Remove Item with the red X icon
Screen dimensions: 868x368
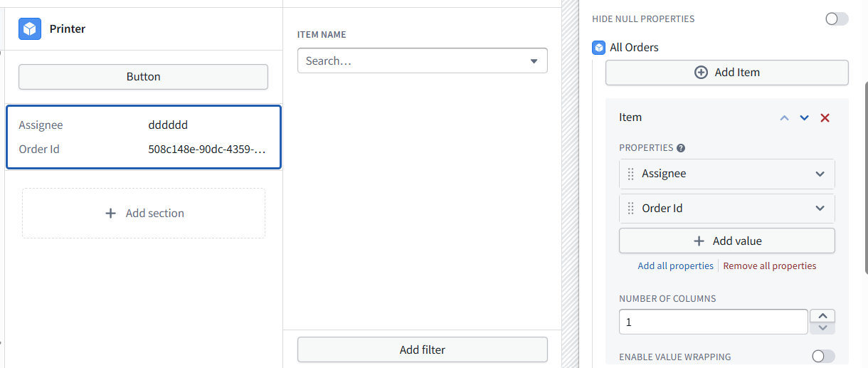point(825,117)
